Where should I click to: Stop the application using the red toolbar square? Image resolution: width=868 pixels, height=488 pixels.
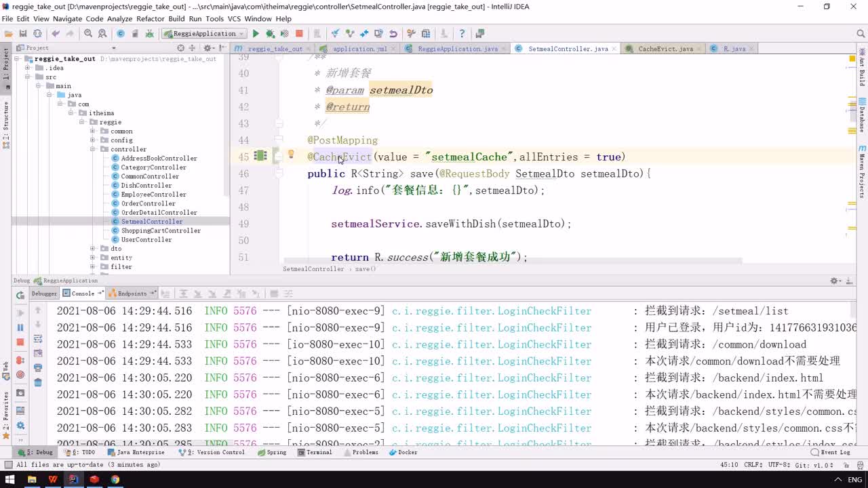[x=299, y=33]
